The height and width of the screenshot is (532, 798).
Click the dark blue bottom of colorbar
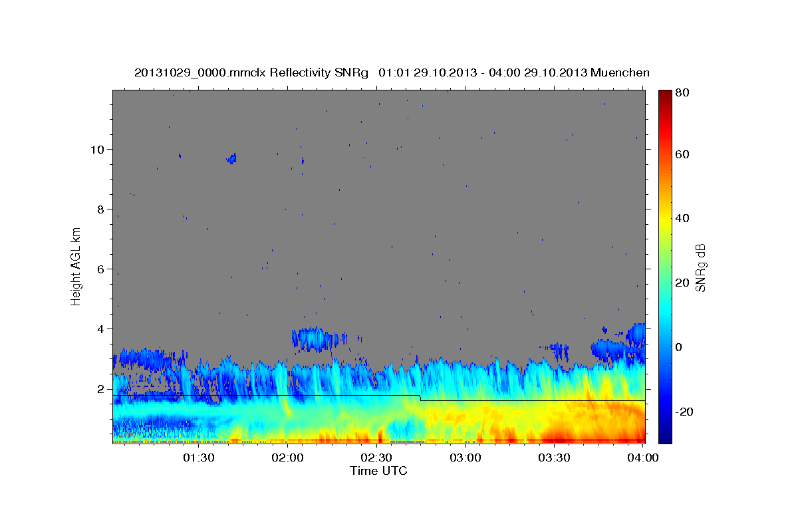(665, 436)
